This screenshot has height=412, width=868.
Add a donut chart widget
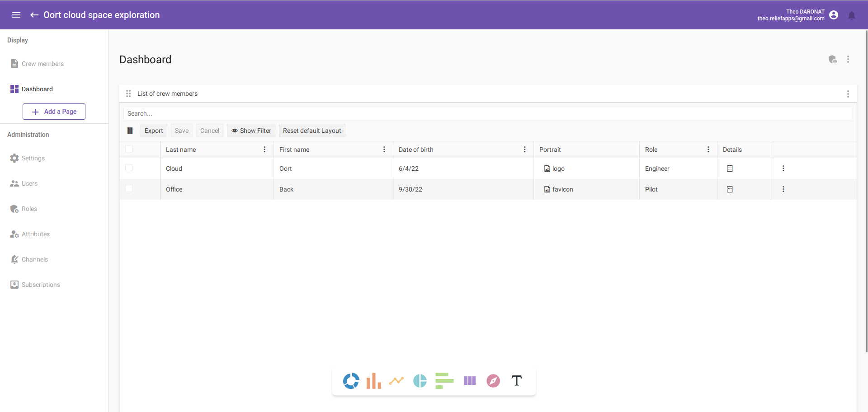tap(351, 381)
